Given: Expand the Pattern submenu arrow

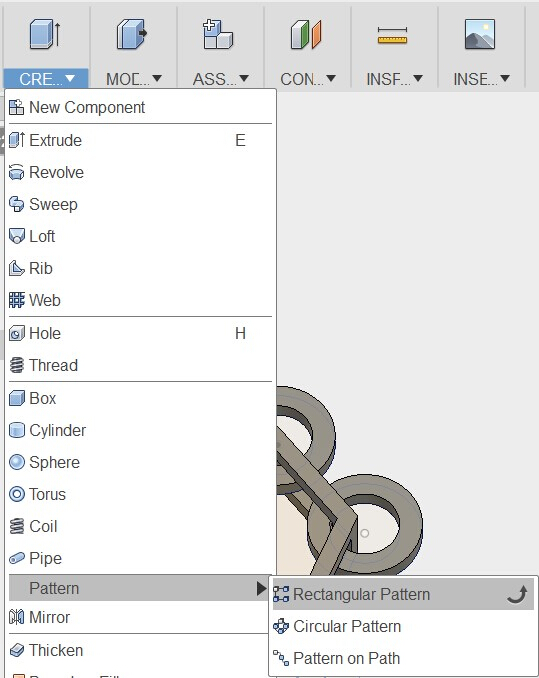Looking at the screenshot, I should tap(261, 588).
